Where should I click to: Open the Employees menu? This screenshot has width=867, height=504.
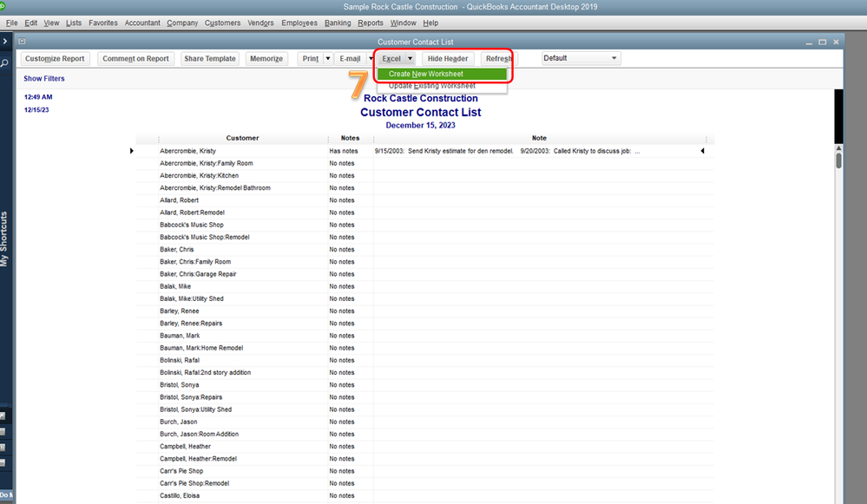point(299,23)
